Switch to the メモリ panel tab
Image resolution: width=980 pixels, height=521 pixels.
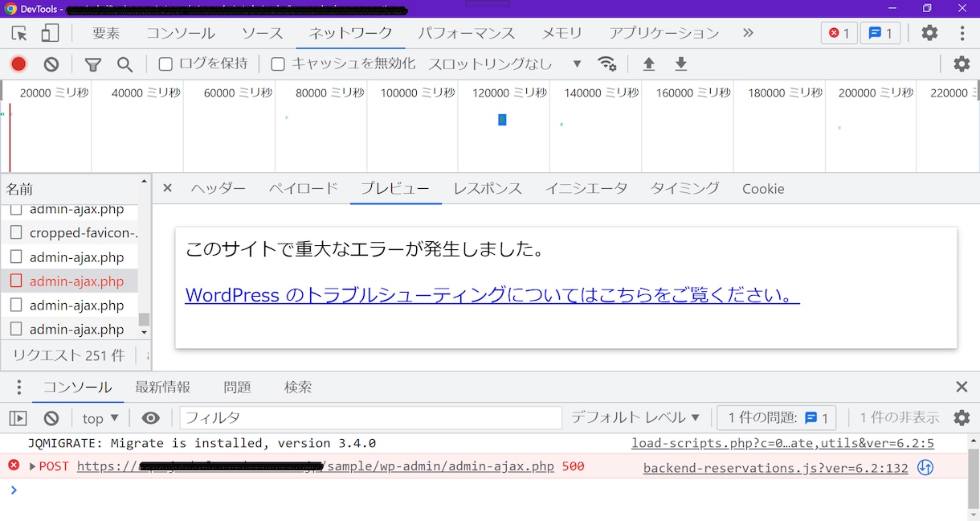coord(561,33)
